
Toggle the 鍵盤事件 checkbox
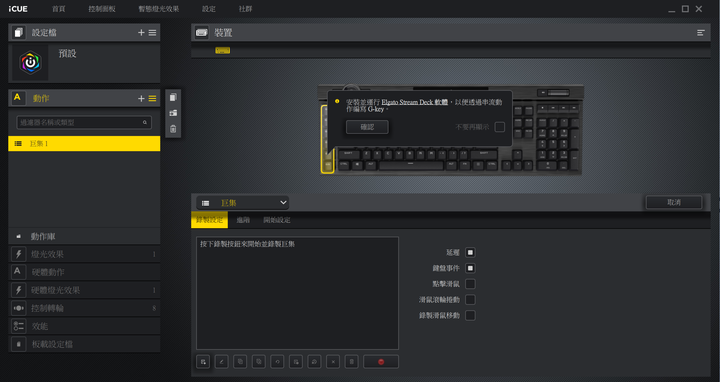[470, 268]
